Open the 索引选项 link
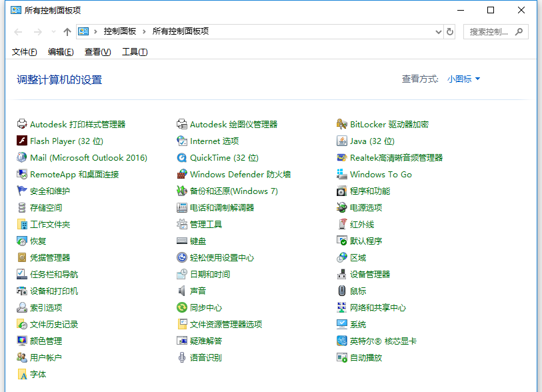Screen dimensions: 542x392 point(45,307)
